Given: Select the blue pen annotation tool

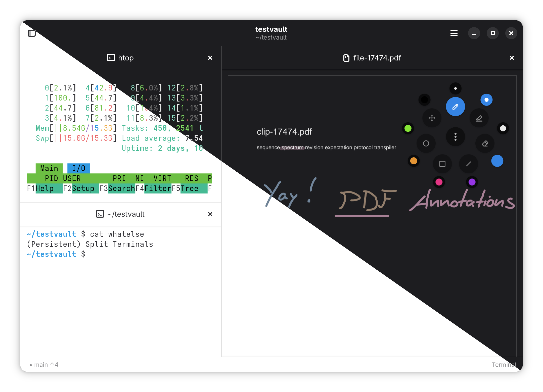Looking at the screenshot, I should [455, 107].
